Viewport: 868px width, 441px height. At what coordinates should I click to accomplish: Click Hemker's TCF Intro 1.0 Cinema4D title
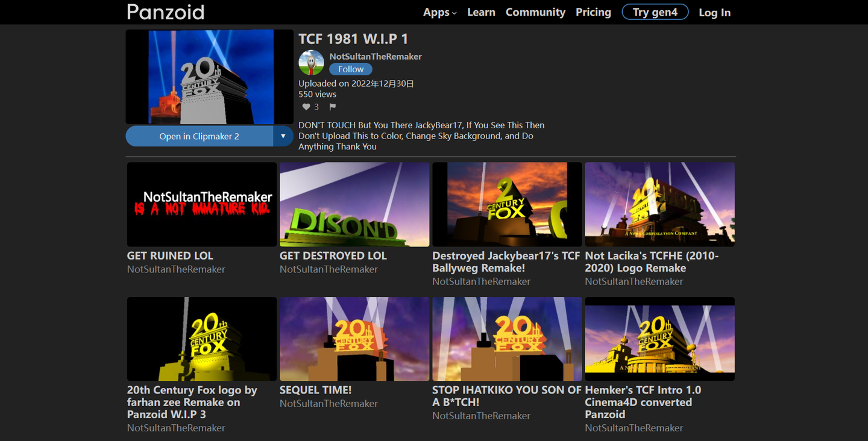point(643,402)
